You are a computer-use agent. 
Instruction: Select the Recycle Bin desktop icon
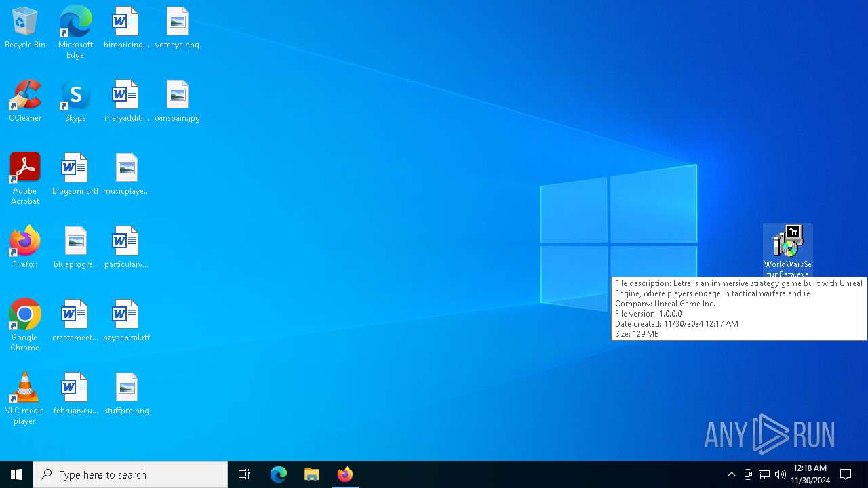tap(25, 28)
